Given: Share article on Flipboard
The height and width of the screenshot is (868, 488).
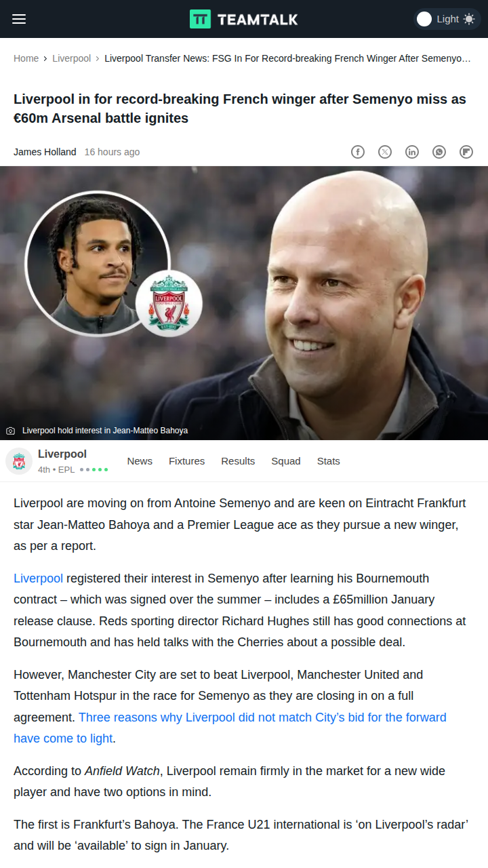Looking at the screenshot, I should (x=466, y=152).
